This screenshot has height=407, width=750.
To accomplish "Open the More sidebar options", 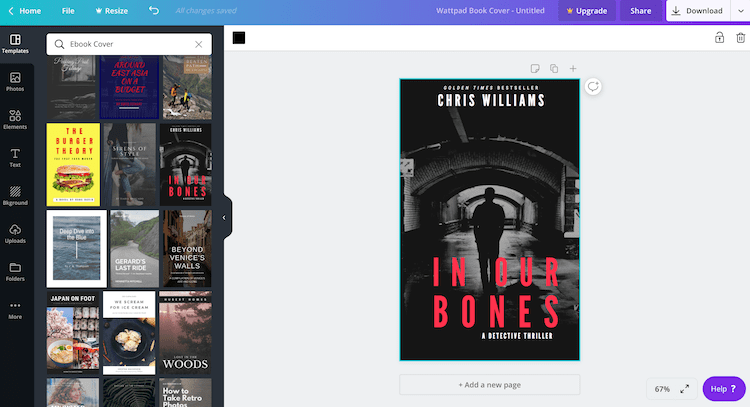I will coord(15,309).
